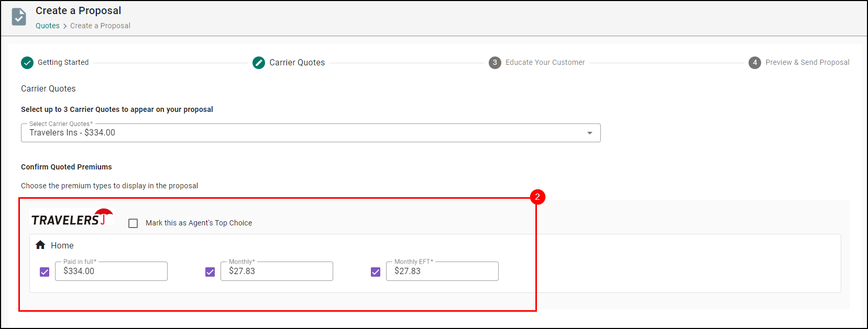
Task: Click Mark this as Agent's Top Choice label
Action: coord(199,223)
